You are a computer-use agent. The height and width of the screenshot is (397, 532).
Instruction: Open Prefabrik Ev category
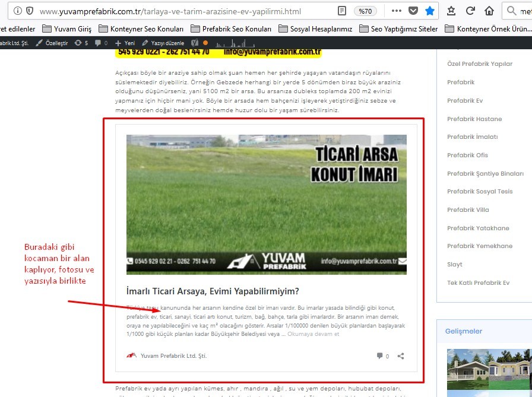465,100
